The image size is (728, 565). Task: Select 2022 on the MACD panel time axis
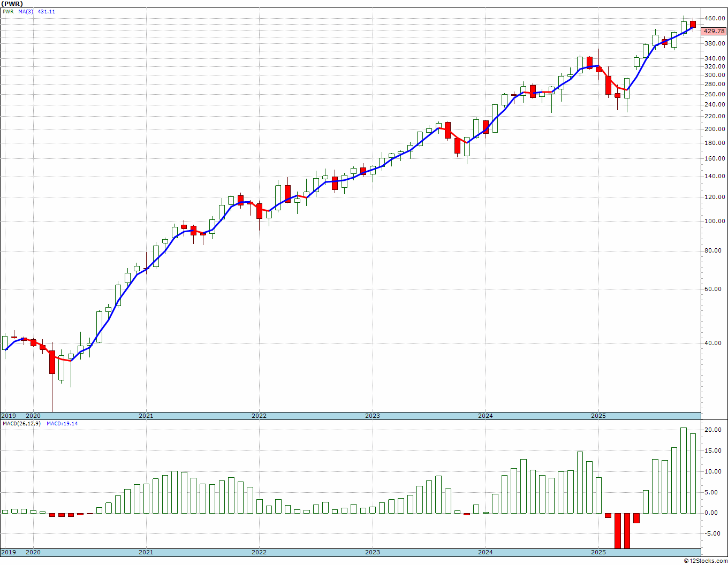pyautogui.click(x=259, y=552)
